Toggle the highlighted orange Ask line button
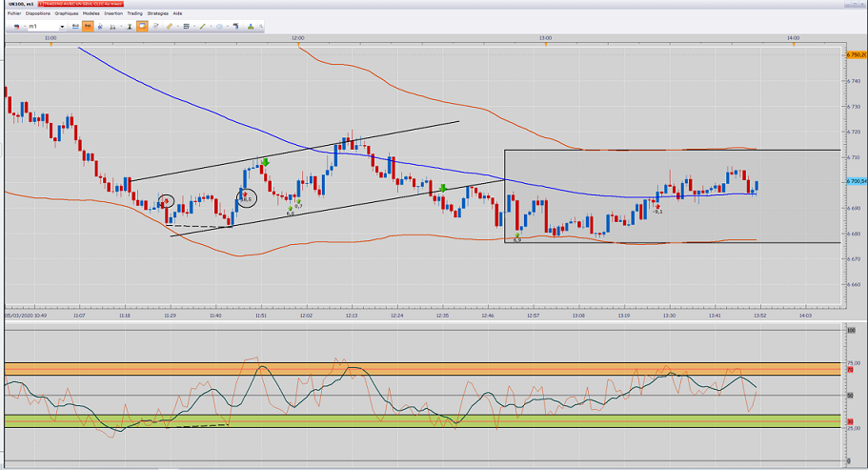 (x=88, y=26)
